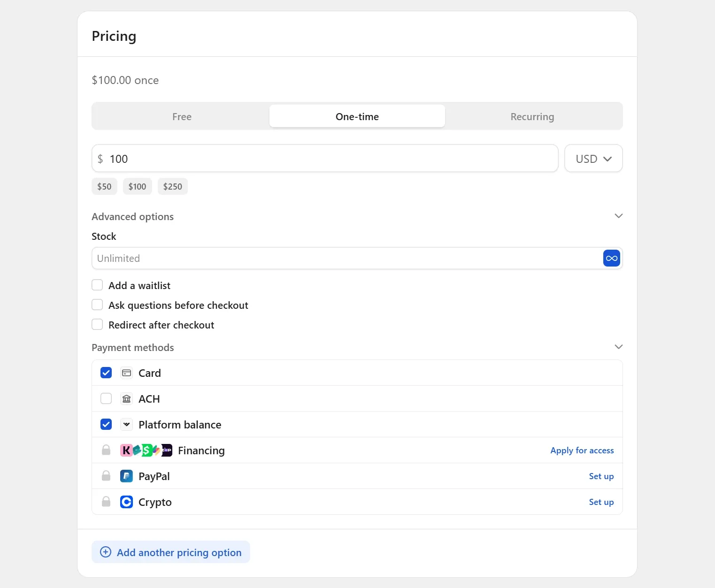Click the ACH bank icon
Screen dimensions: 715x588
[126, 399]
